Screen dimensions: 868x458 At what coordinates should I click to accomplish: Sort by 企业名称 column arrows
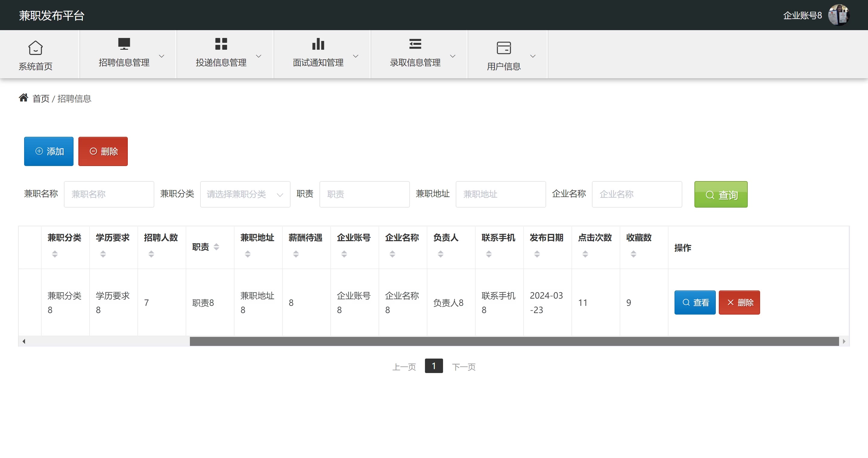click(392, 254)
